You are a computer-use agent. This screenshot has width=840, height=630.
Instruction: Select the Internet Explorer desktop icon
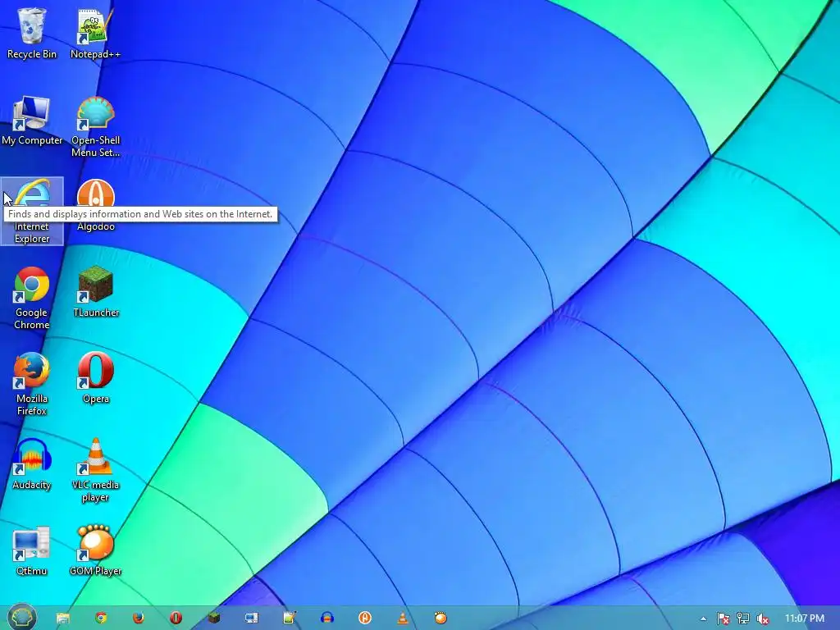(x=32, y=211)
